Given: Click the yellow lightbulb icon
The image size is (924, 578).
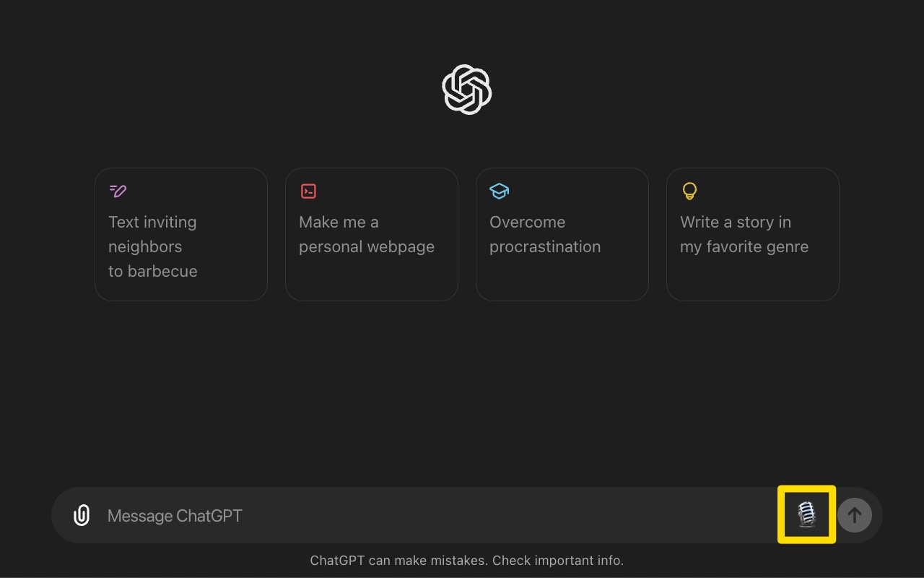Looking at the screenshot, I should [x=689, y=191].
